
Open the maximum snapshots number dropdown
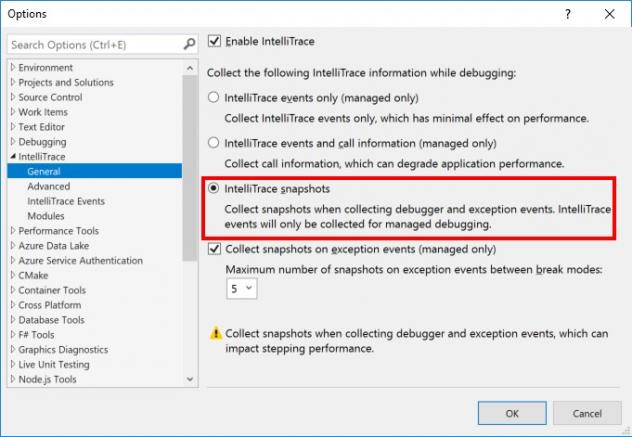click(242, 288)
